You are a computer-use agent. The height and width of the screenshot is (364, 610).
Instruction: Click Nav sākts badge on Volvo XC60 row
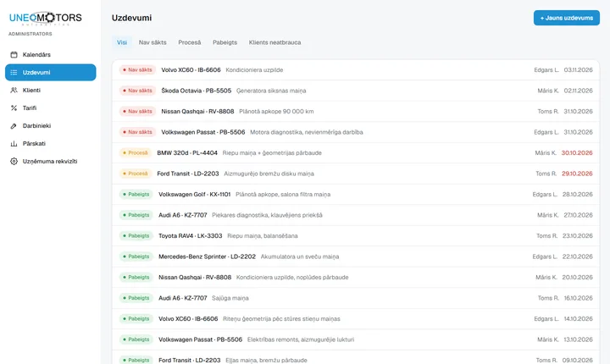tap(137, 70)
